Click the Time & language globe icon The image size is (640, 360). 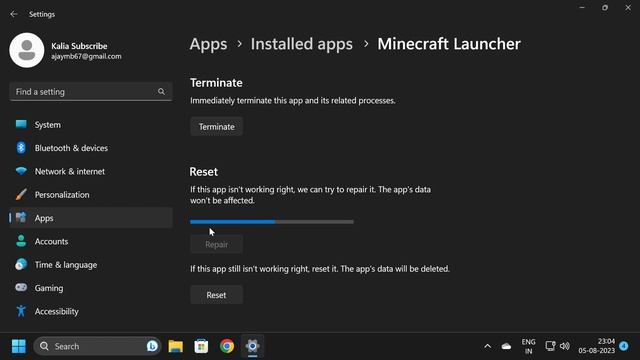21,264
